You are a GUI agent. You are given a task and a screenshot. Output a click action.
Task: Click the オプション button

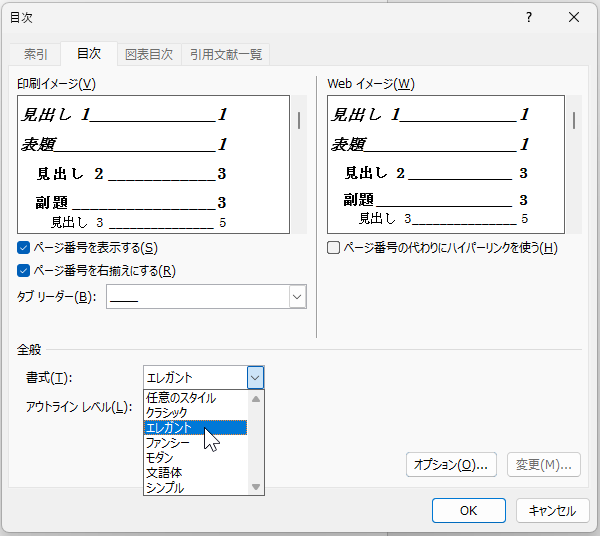coord(451,464)
